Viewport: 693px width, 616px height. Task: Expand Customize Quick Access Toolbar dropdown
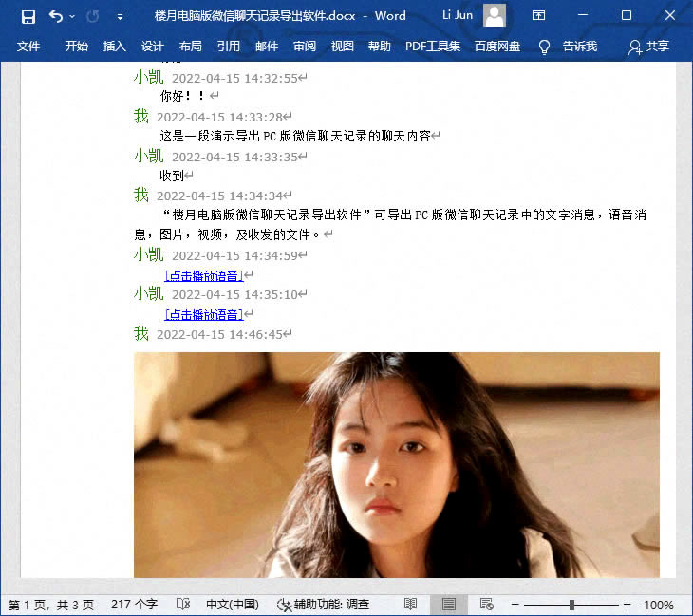click(x=120, y=17)
